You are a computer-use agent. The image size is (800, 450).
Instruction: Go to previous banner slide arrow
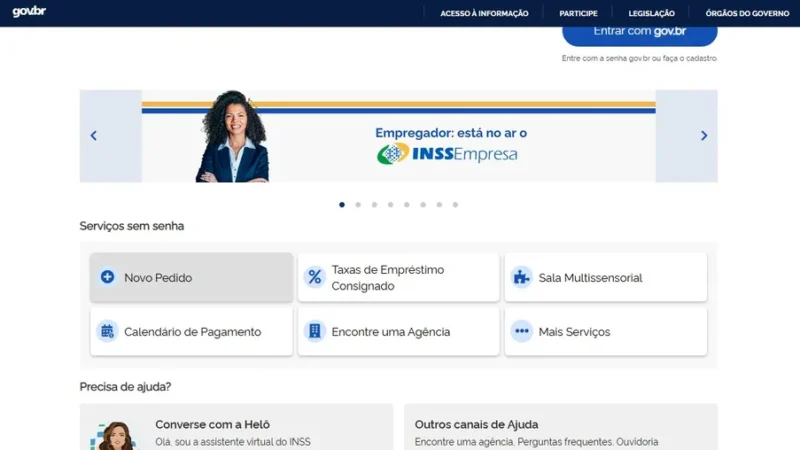93,136
